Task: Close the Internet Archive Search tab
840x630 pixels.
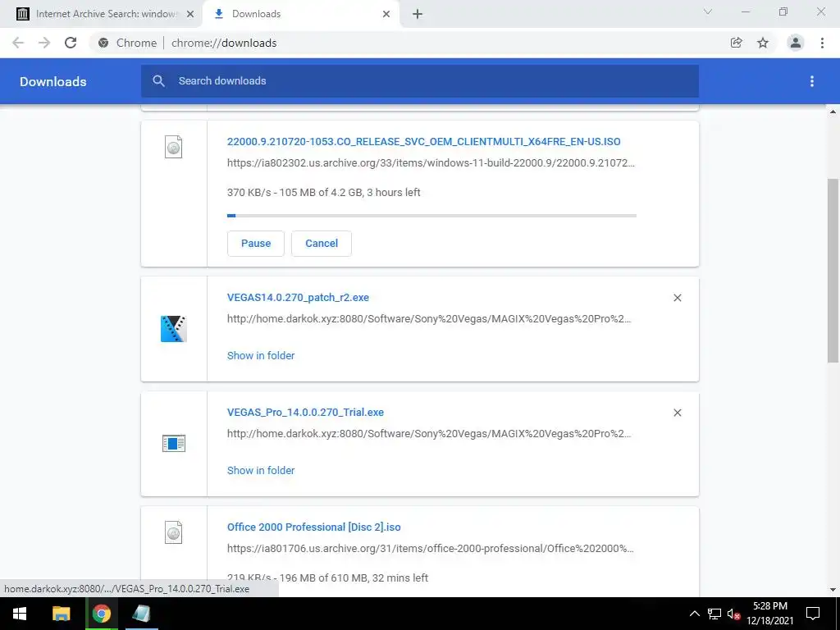Action: tap(190, 14)
